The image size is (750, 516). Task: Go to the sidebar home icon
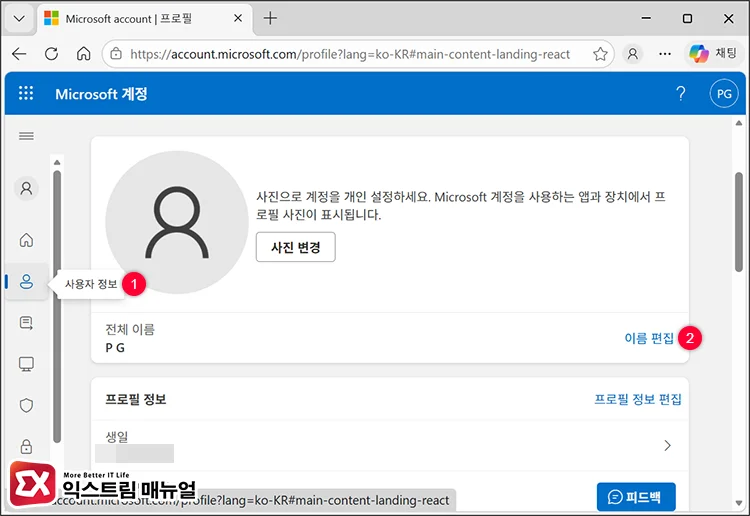click(26, 240)
